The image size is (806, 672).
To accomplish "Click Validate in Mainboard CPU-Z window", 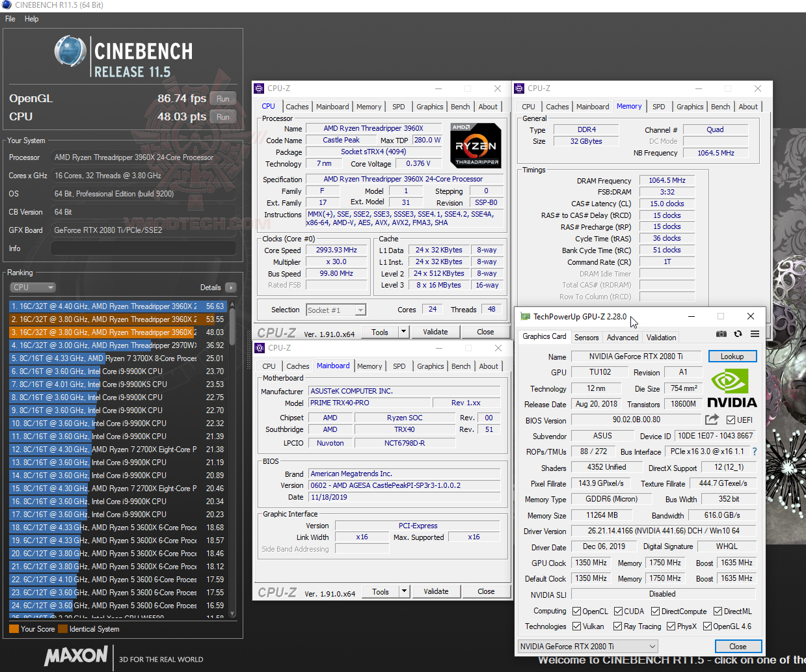I will [436, 591].
